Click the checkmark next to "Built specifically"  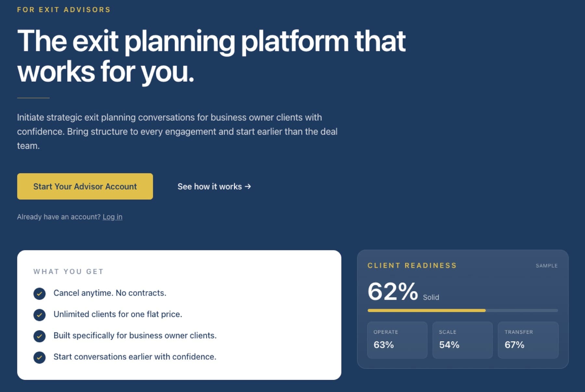tap(39, 336)
